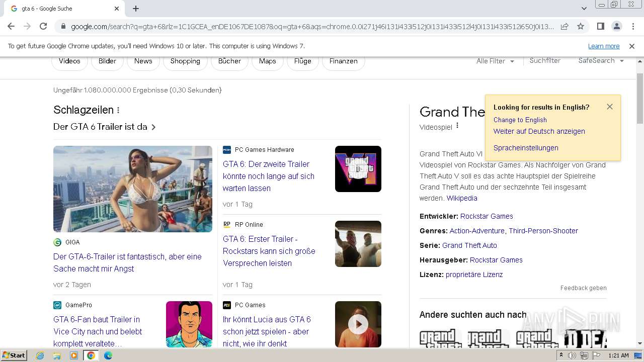Open a new browser tab

tap(136, 9)
